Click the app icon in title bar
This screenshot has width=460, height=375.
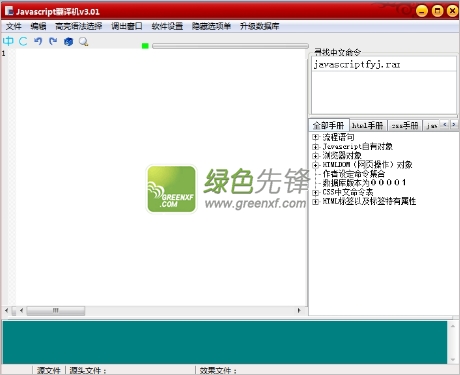pos(9,11)
